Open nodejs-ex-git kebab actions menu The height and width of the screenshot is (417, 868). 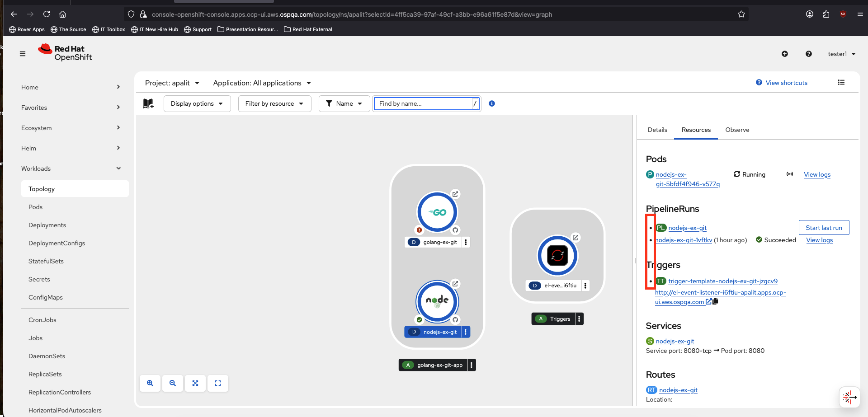tap(466, 332)
